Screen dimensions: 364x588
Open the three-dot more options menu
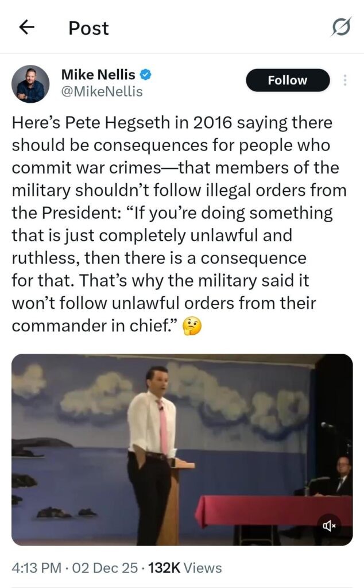(344, 80)
